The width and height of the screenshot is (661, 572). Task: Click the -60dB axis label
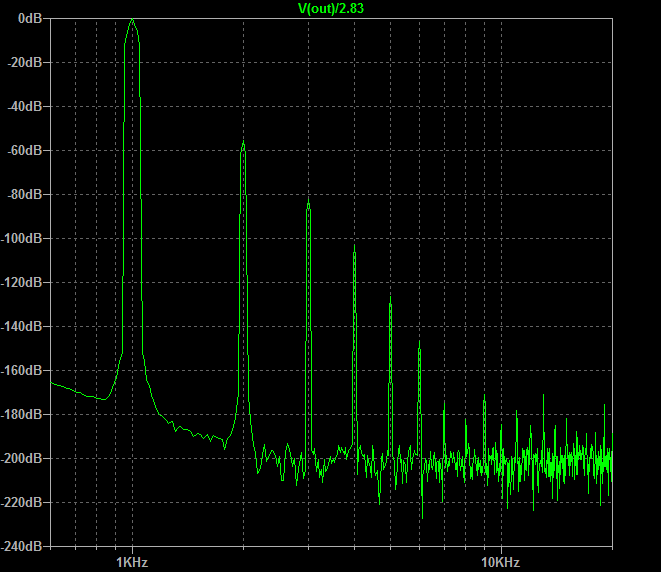(x=25, y=150)
